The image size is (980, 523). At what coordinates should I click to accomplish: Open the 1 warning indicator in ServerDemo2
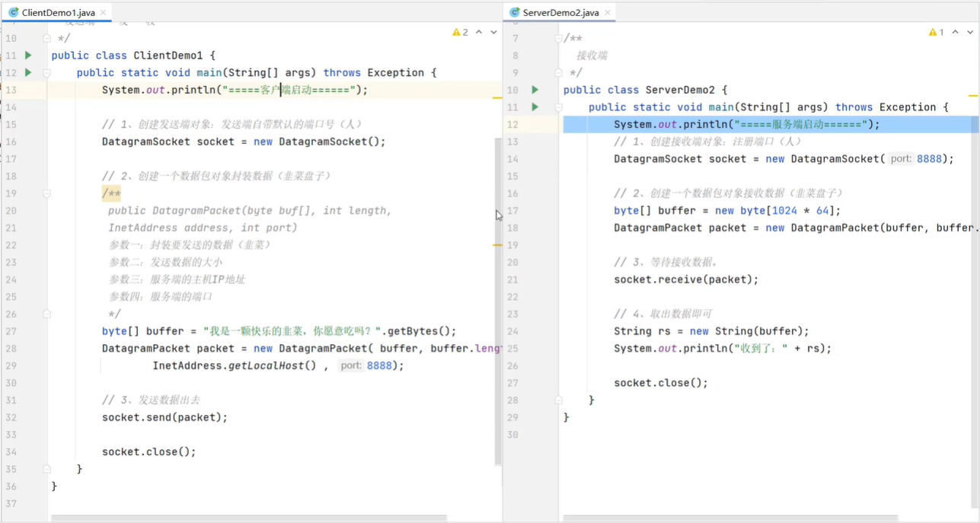[x=937, y=33]
